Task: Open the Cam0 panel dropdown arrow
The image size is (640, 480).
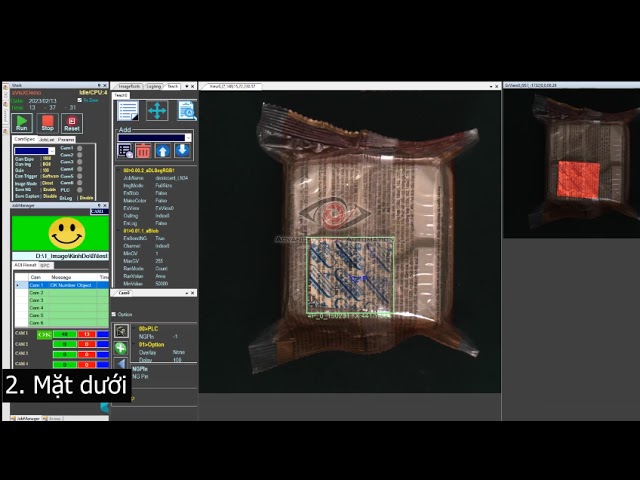Action: pyautogui.click(x=187, y=293)
